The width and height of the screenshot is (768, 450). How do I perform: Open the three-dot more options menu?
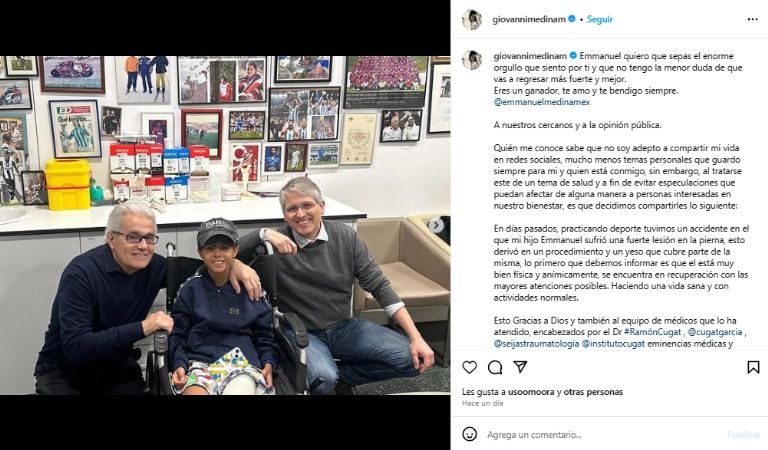coord(753,20)
